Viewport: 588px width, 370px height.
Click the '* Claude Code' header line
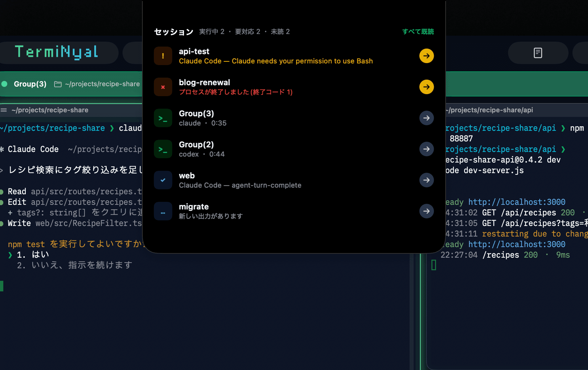(29, 149)
